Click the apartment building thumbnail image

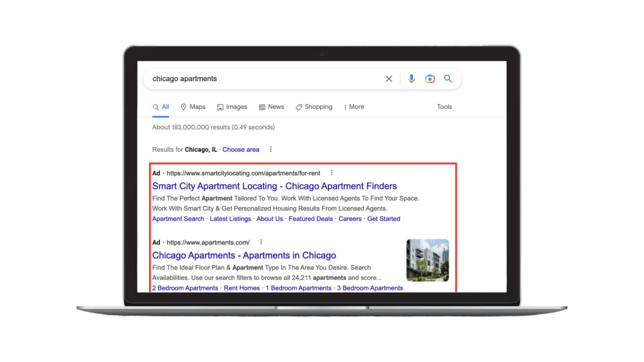click(x=427, y=260)
